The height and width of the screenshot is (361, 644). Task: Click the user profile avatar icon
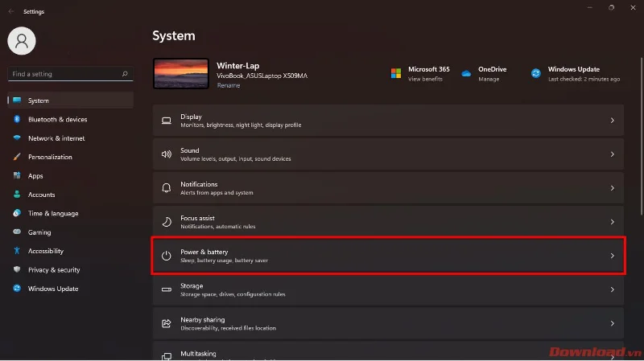point(22,41)
